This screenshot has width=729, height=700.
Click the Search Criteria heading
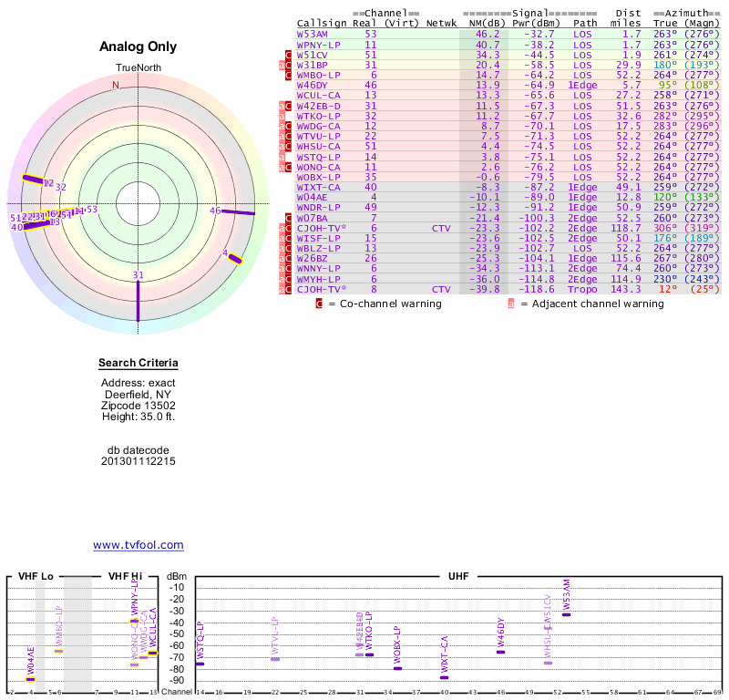[137, 365]
